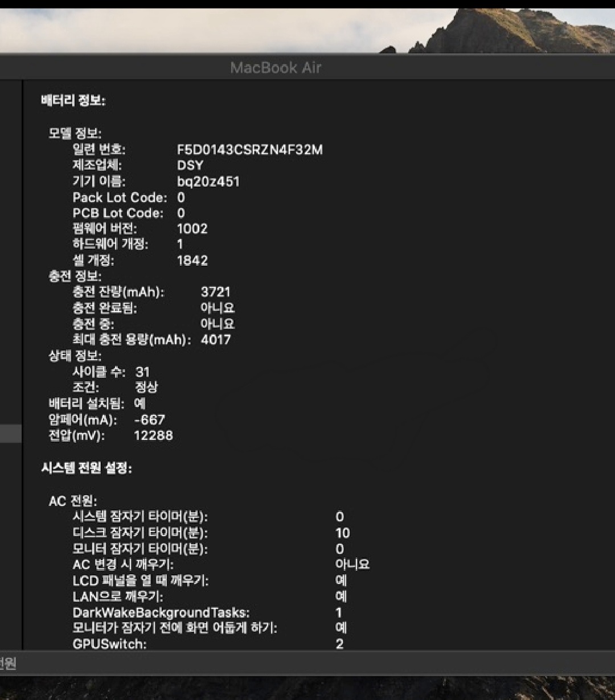Select condition value 정상
The image size is (615, 700).
[x=146, y=388]
